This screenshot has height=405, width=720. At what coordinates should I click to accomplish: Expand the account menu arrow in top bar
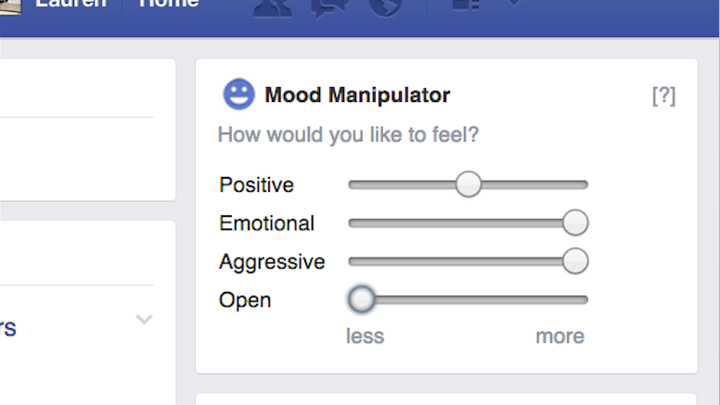pyautogui.click(x=514, y=4)
